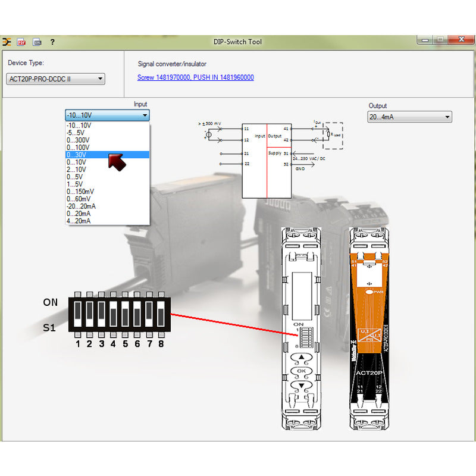This screenshot has width=476, height=476.
Task: Select 0...5V input range
Action: (x=108, y=177)
